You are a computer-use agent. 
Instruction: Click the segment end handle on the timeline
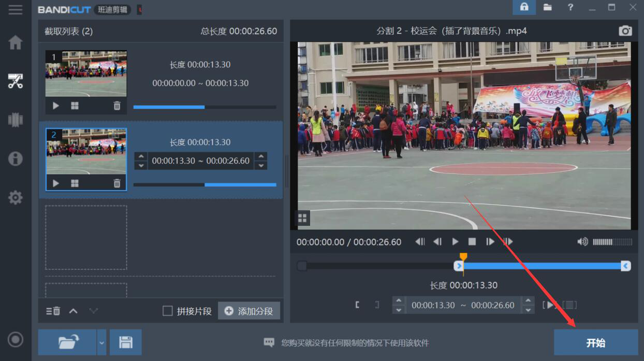626,266
